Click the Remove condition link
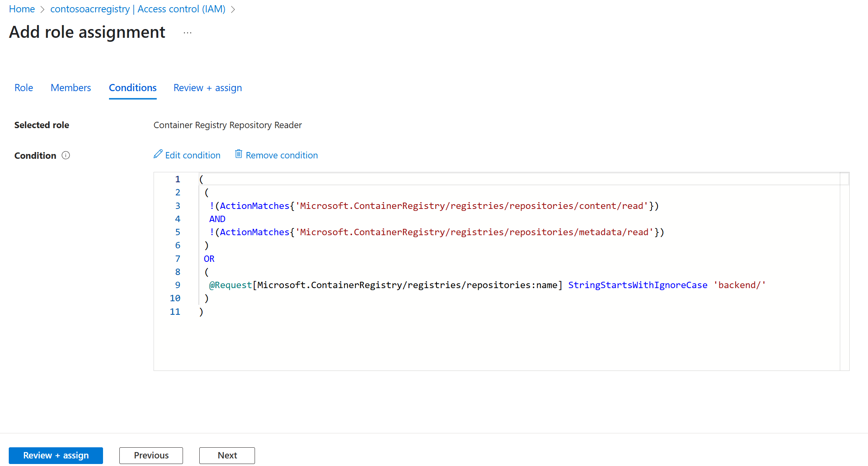The height and width of the screenshot is (466, 868). 282,155
